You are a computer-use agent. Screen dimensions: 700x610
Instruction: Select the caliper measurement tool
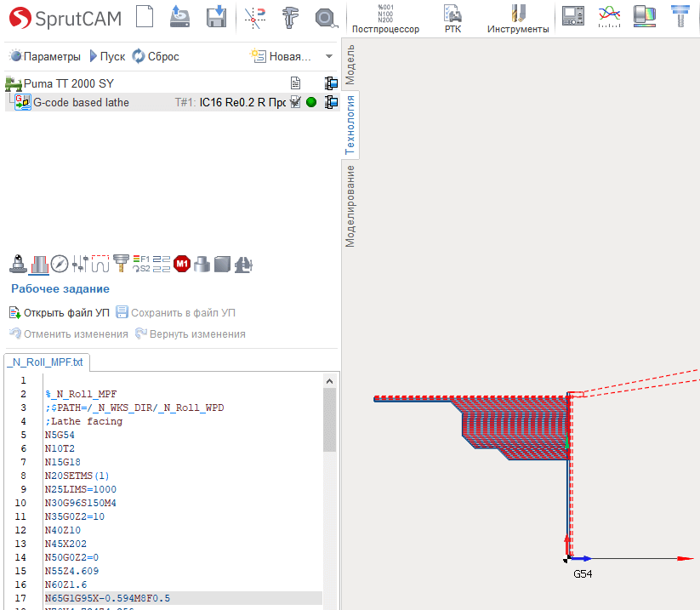point(290,18)
